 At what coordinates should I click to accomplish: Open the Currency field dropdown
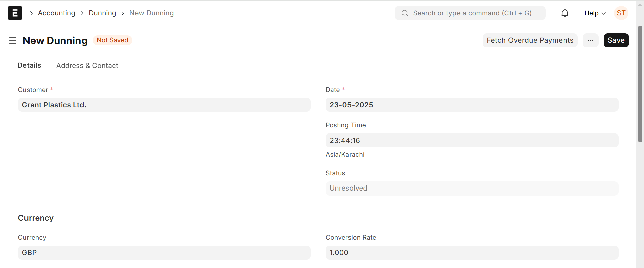164,253
